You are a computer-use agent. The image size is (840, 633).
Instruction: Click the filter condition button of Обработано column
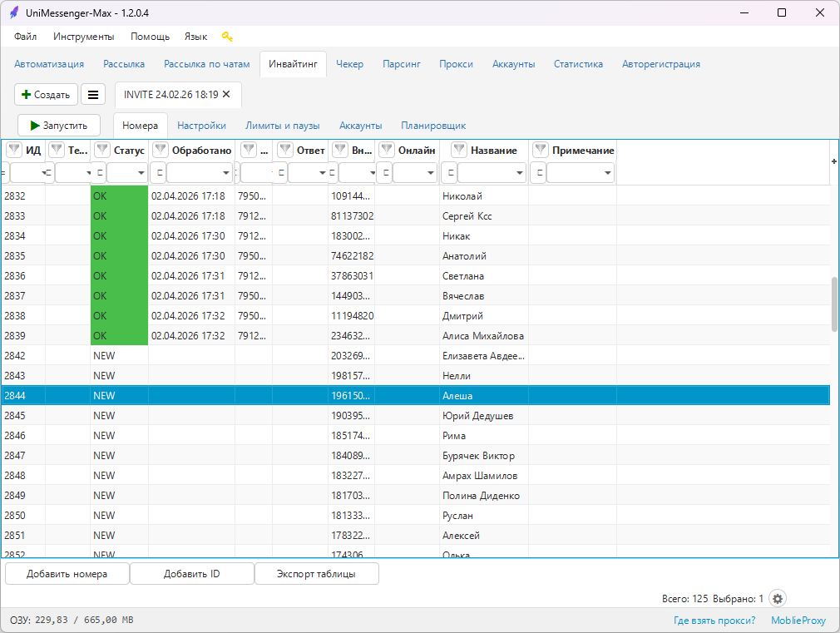coord(159,172)
